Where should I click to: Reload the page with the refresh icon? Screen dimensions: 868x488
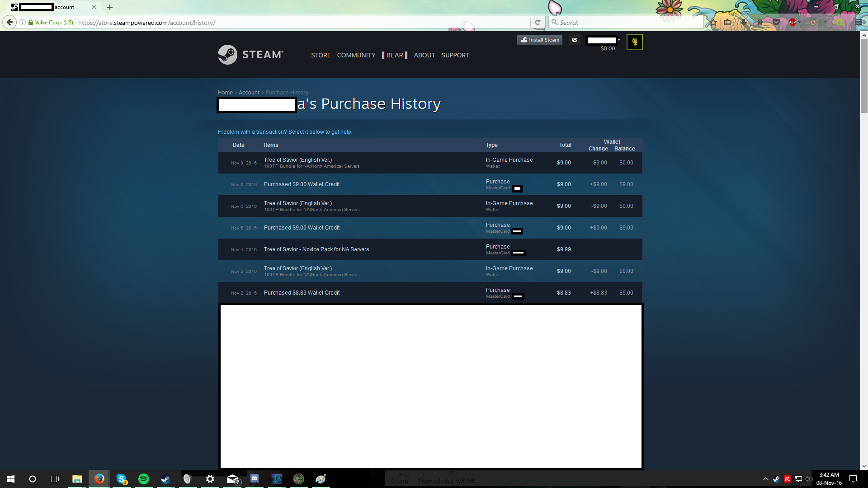538,22
